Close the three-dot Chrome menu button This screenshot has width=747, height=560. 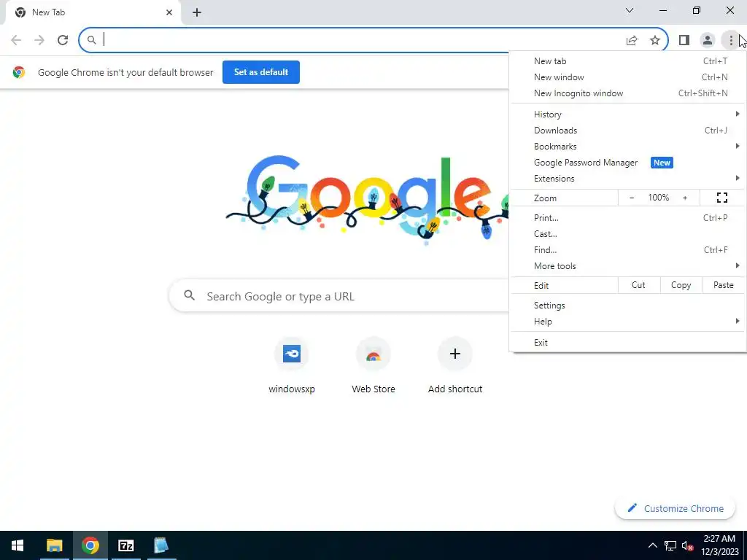click(731, 40)
